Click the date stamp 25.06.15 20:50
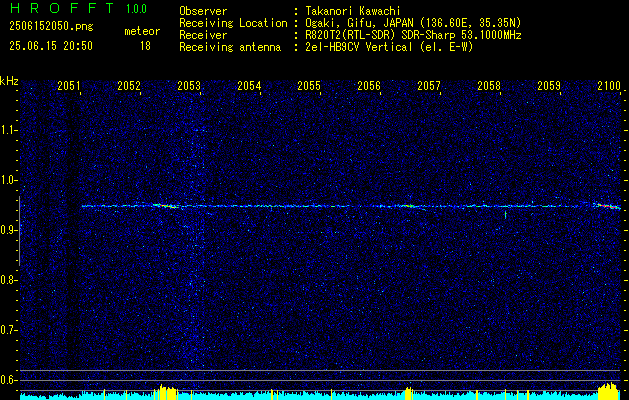The height and width of the screenshot is (400, 629). pos(51,46)
